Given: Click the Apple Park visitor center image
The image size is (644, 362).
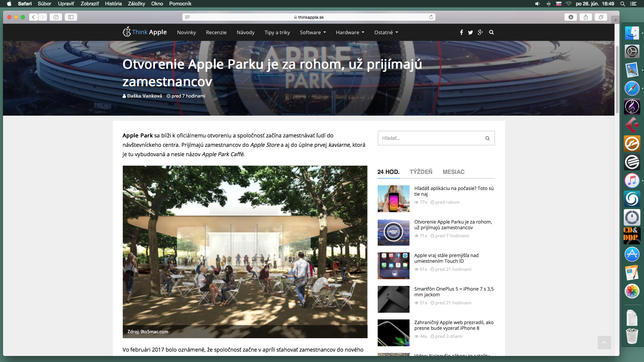Looking at the screenshot, I should [x=245, y=252].
